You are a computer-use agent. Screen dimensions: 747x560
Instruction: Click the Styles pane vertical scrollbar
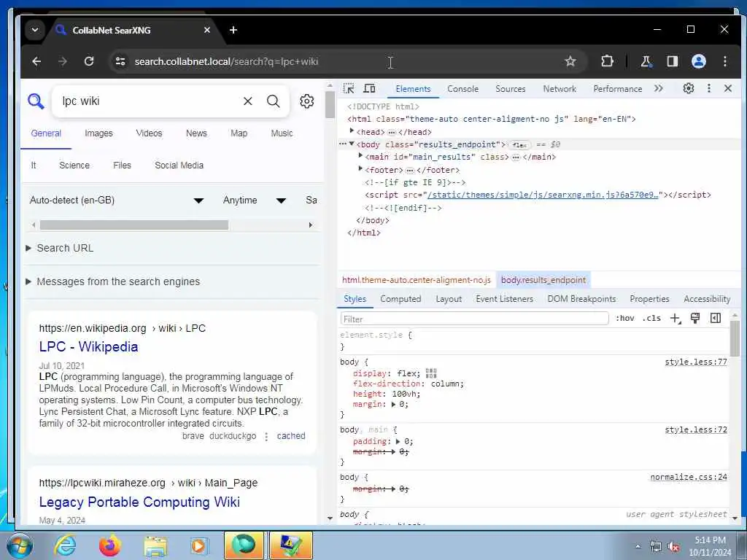pyautogui.click(x=735, y=338)
